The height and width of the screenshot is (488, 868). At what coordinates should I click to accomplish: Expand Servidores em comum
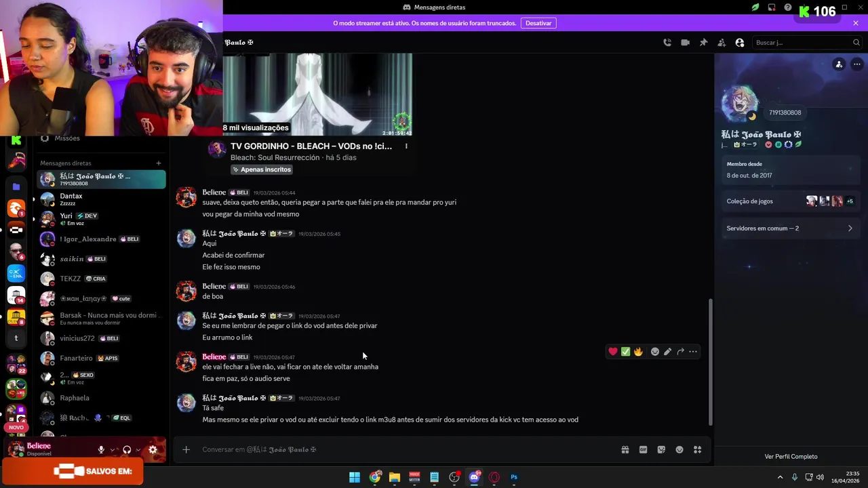pyautogui.click(x=789, y=228)
